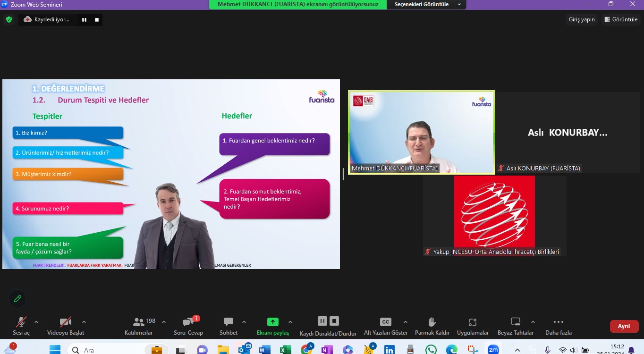
Task: Switch to Zoom taskbar icon
Action: click(493, 350)
